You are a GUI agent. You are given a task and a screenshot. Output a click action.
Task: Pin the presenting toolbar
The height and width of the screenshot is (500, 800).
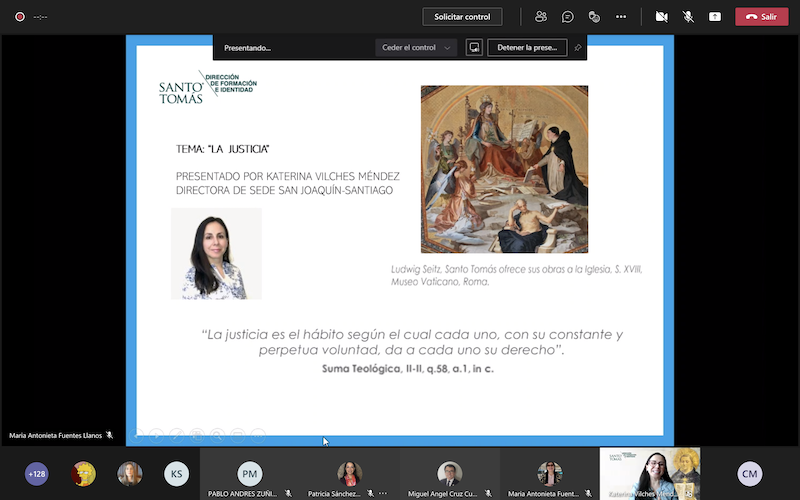(578, 47)
